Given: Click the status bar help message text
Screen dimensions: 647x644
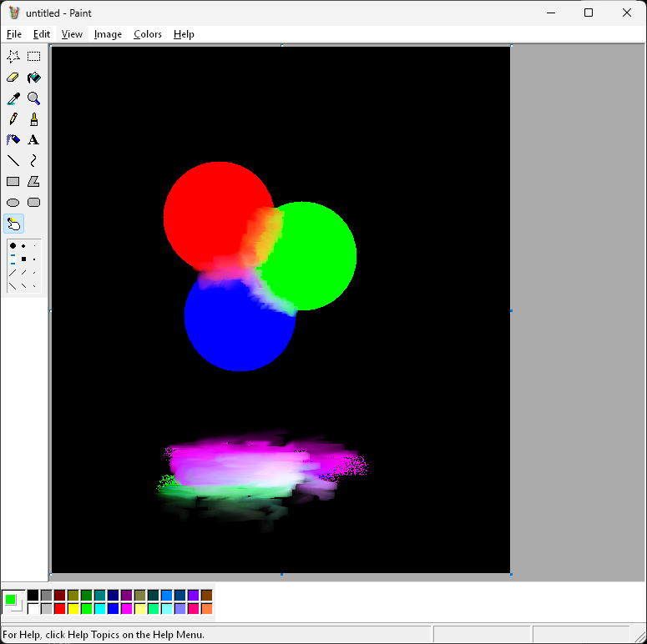Looking at the screenshot, I should tap(104, 635).
